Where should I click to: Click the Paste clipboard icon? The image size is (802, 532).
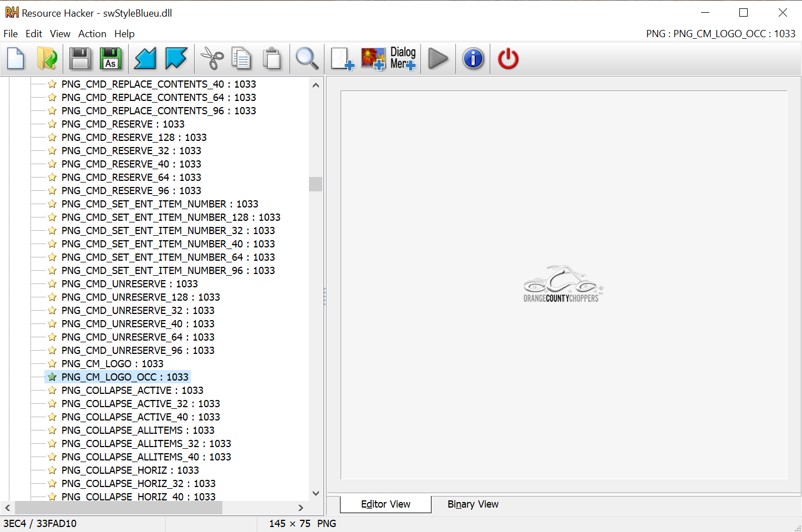(272, 58)
